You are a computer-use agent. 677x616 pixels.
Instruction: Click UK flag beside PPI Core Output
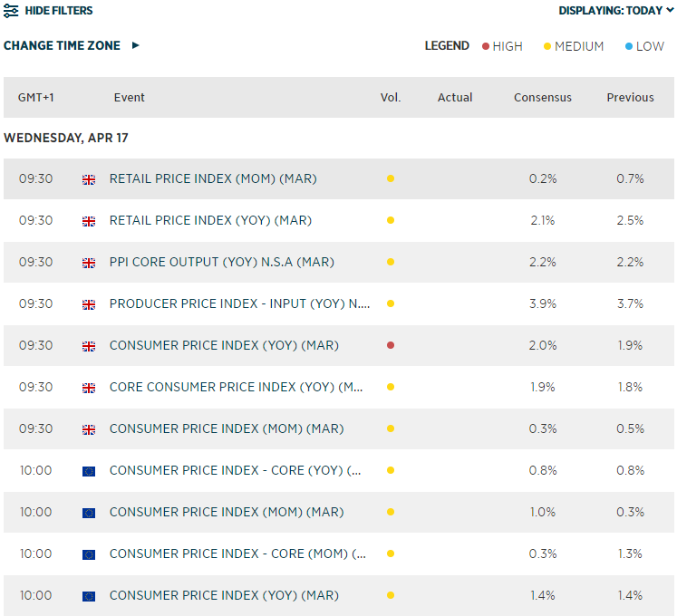[89, 263]
